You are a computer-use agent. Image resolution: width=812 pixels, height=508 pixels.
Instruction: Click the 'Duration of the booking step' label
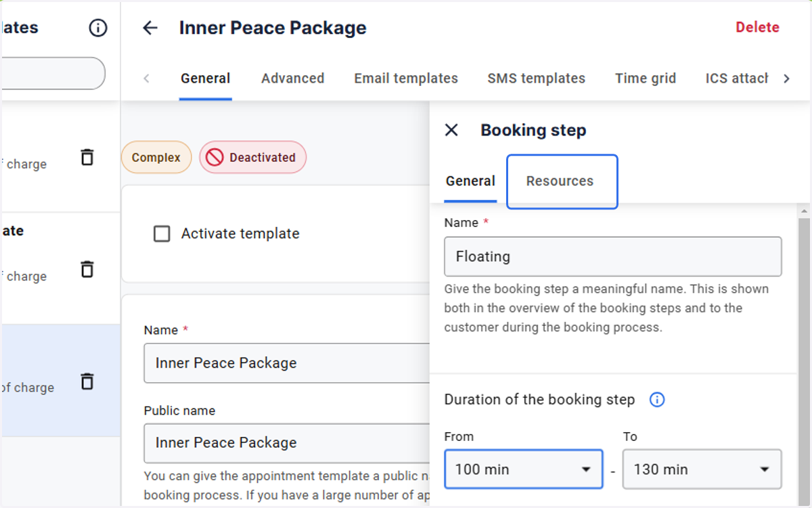pyautogui.click(x=539, y=400)
